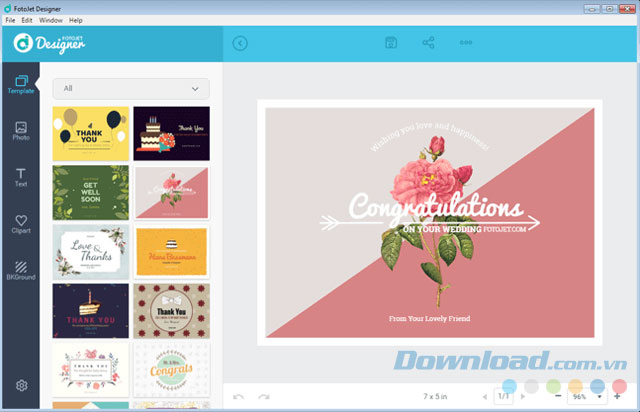Go to next page arrow
Screen dimensions: 640x412
(522, 396)
